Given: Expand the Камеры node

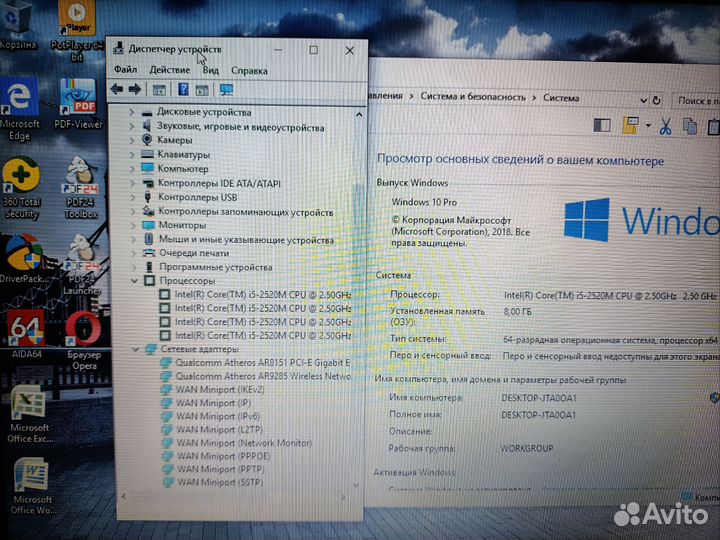Looking at the screenshot, I should tap(132, 140).
